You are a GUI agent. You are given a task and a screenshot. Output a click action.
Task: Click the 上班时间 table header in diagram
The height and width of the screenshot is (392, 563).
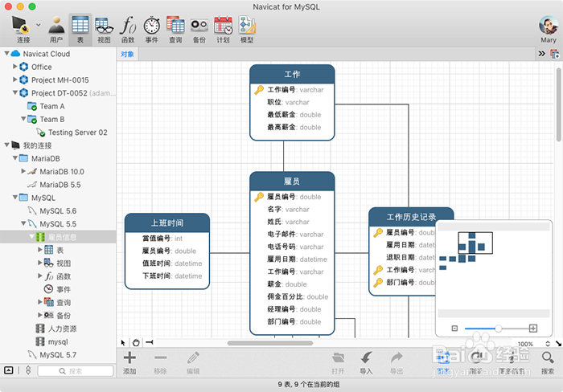point(167,223)
